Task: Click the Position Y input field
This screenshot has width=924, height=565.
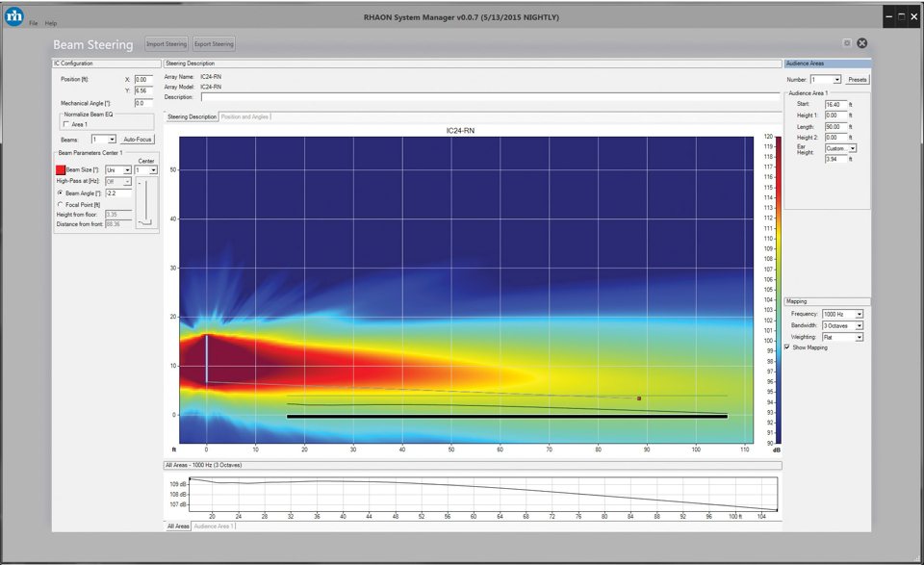Action: click(143, 90)
